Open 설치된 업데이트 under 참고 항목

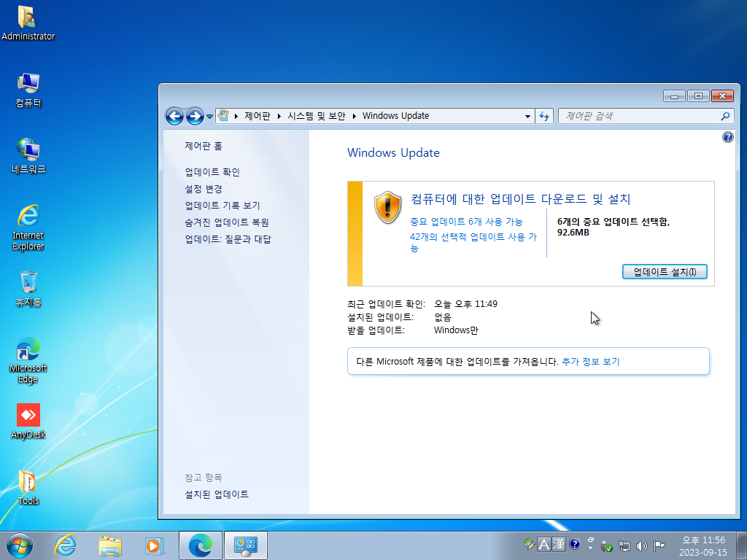click(x=216, y=494)
